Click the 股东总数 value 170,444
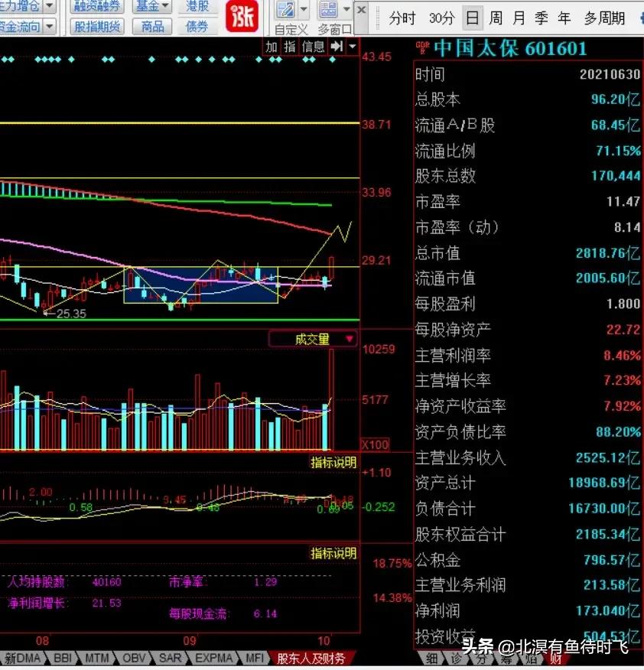The width and height of the screenshot is (644, 670). pos(616,176)
